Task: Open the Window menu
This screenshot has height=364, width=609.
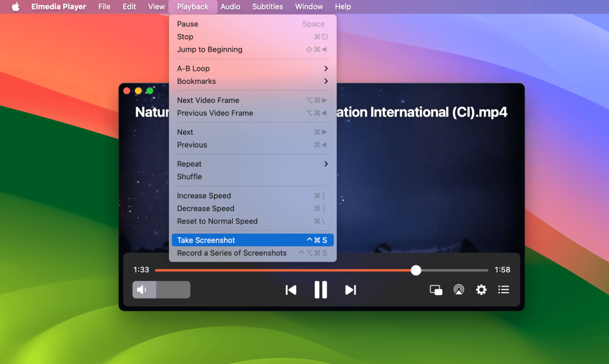Action: tap(309, 7)
